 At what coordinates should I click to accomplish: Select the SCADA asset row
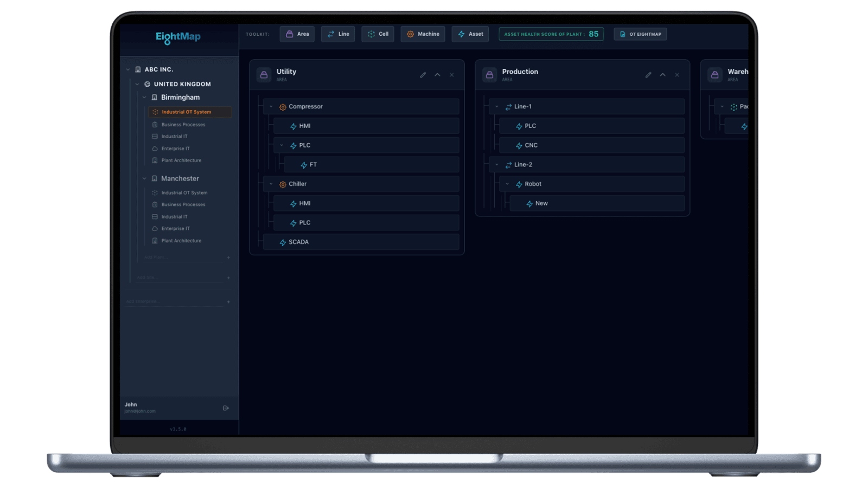pos(360,242)
